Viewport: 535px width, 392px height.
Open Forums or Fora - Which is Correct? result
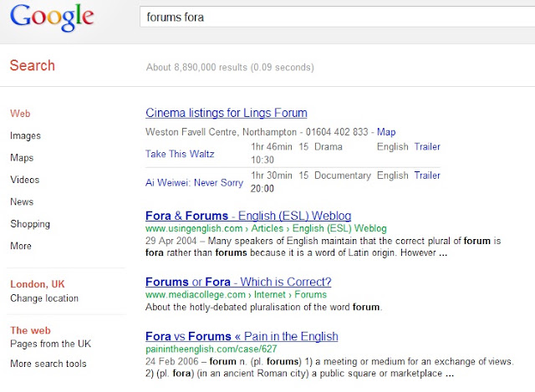[238, 282]
